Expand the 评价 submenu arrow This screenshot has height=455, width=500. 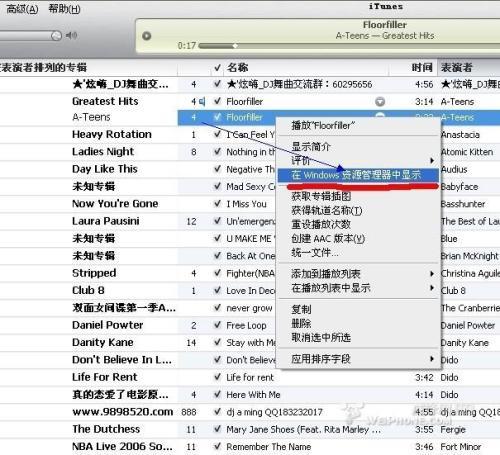click(x=432, y=161)
